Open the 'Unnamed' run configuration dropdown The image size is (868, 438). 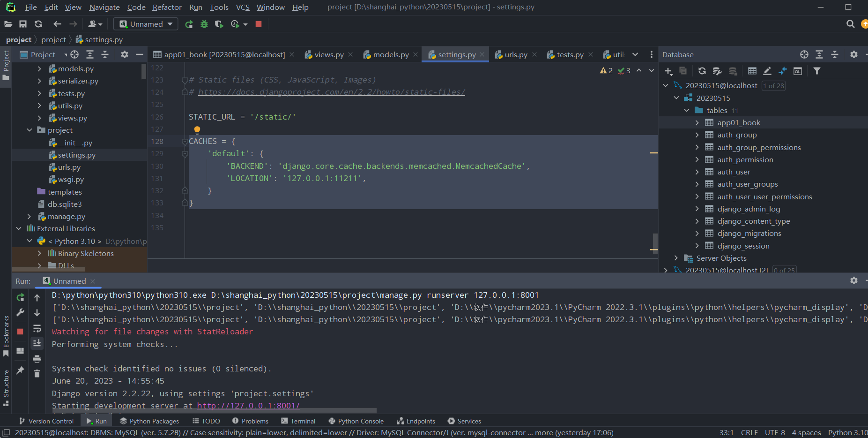click(x=146, y=24)
